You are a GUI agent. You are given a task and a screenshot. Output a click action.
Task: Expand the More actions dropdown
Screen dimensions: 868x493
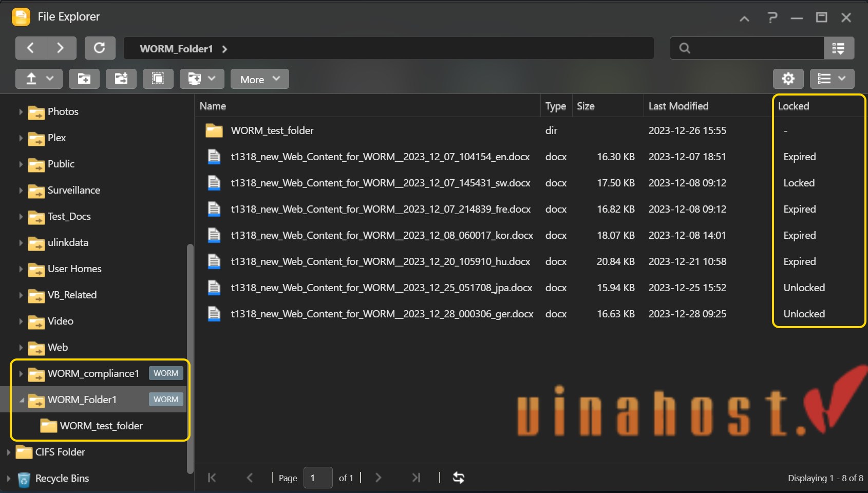(x=259, y=79)
